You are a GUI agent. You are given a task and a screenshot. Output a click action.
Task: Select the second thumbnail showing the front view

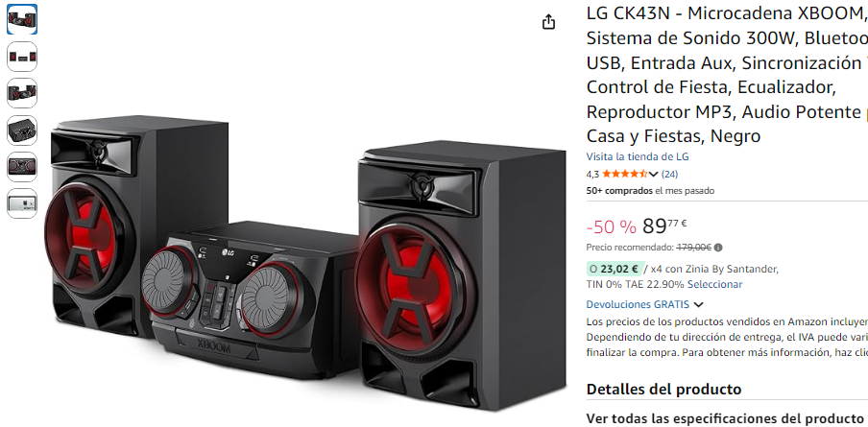click(x=22, y=57)
